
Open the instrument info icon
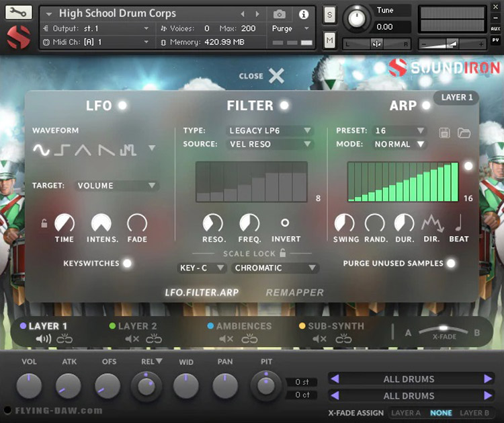(x=304, y=14)
